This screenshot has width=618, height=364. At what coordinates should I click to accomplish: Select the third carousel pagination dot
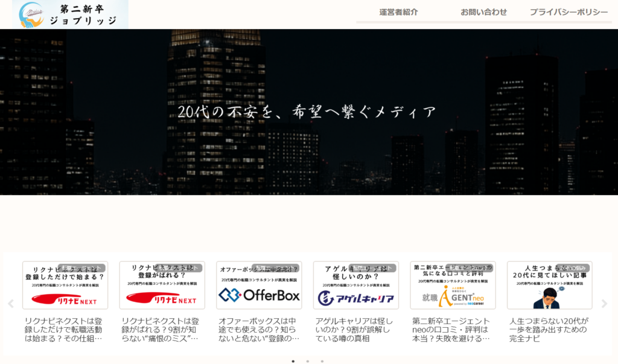point(322,361)
